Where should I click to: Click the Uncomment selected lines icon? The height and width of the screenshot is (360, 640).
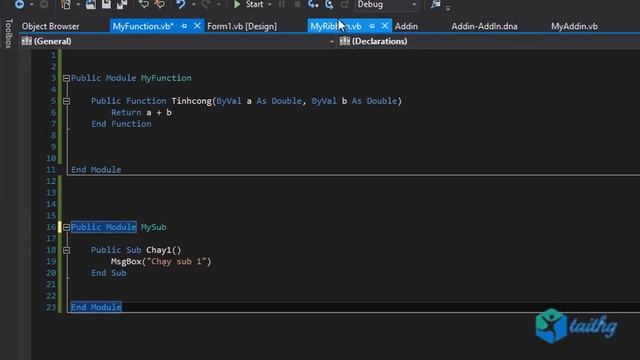(x=160, y=4)
